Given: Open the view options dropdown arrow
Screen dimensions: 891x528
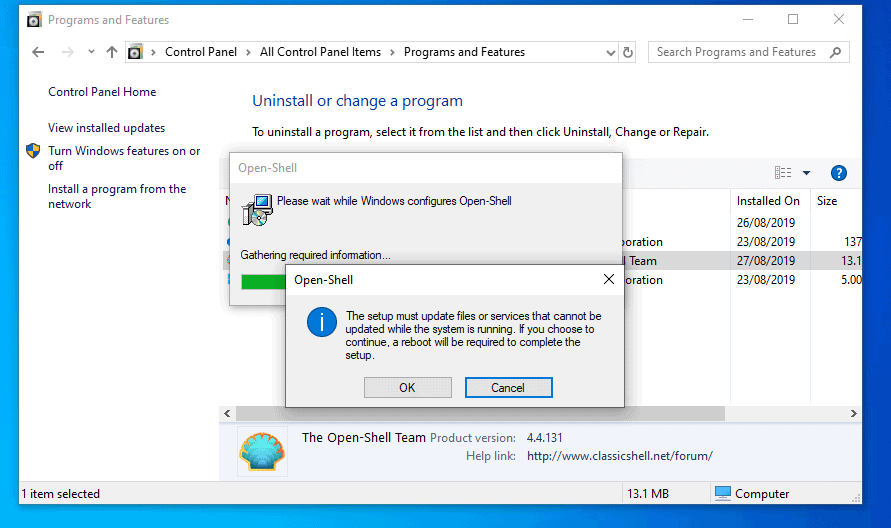Looking at the screenshot, I should (807, 173).
